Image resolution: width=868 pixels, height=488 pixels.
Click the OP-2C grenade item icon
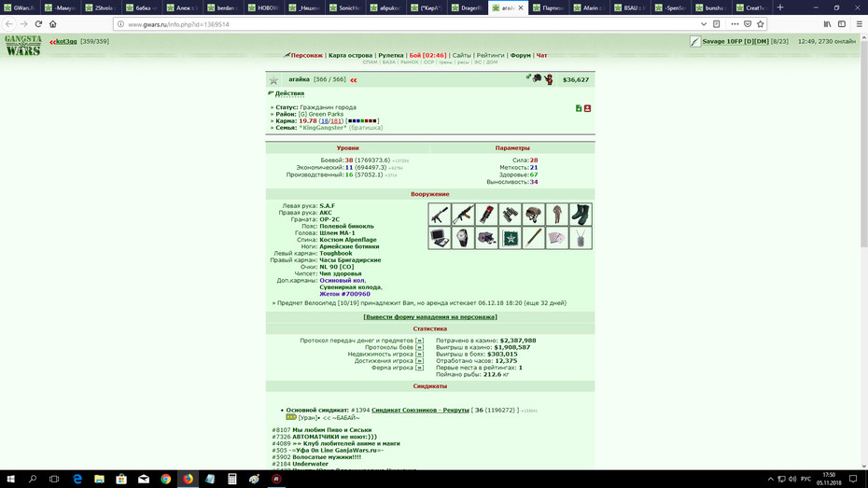click(x=486, y=215)
